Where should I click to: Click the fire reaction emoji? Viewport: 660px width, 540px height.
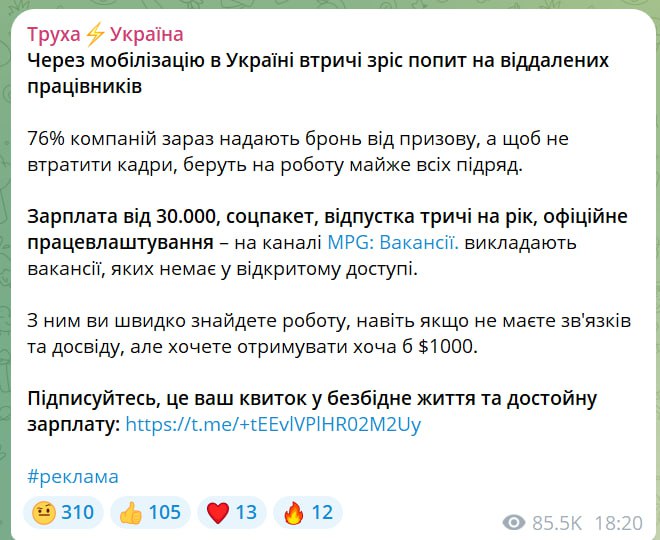[294, 513]
